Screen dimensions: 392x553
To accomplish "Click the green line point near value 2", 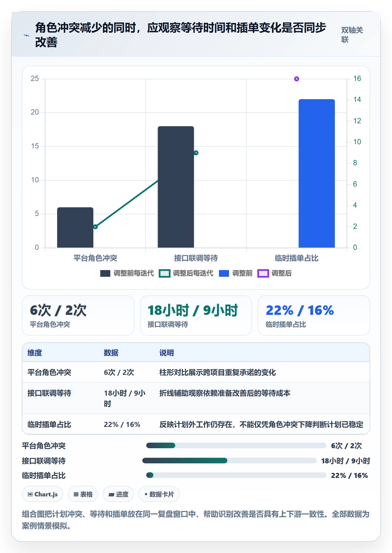I will pos(95,227).
